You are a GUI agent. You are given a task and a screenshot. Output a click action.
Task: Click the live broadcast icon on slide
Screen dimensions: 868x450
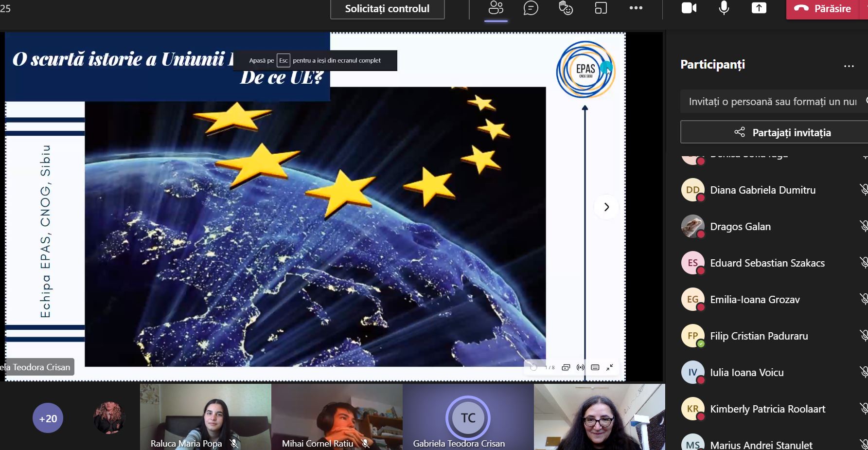580,367
